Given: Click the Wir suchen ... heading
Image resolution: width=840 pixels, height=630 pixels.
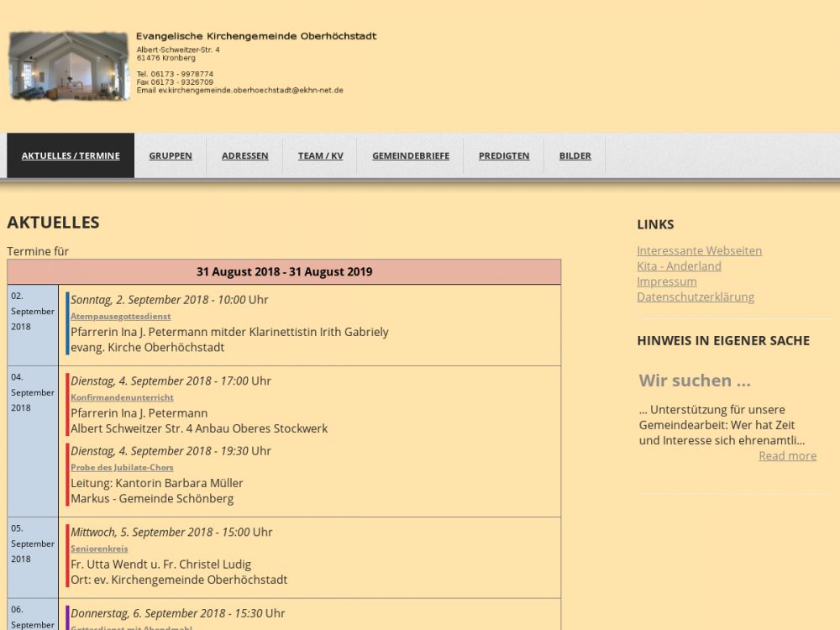Looking at the screenshot, I should (x=695, y=381).
